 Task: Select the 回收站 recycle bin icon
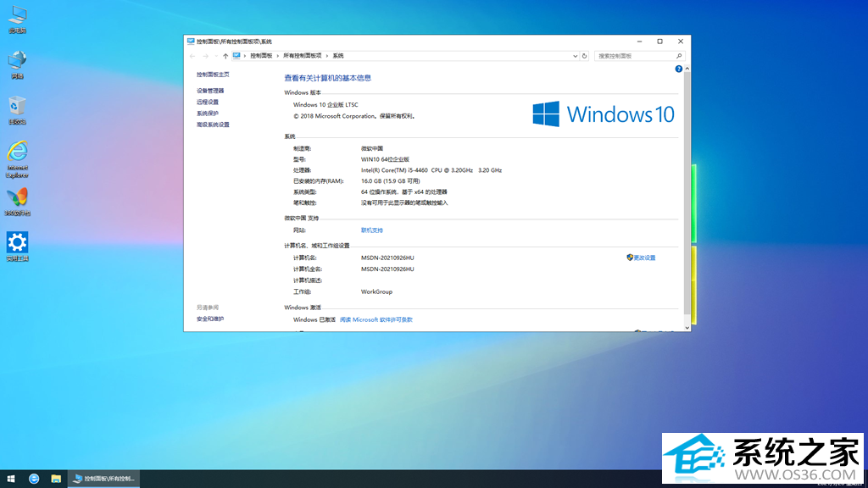(17, 110)
